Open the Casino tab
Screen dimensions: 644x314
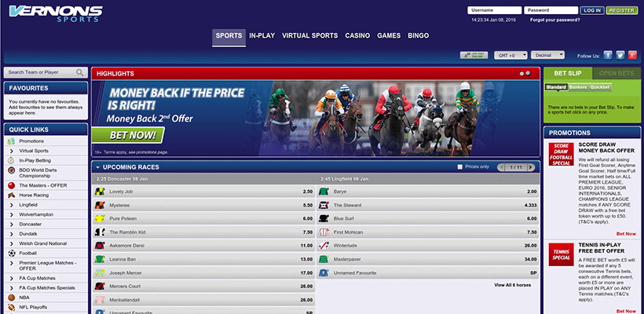click(x=357, y=35)
